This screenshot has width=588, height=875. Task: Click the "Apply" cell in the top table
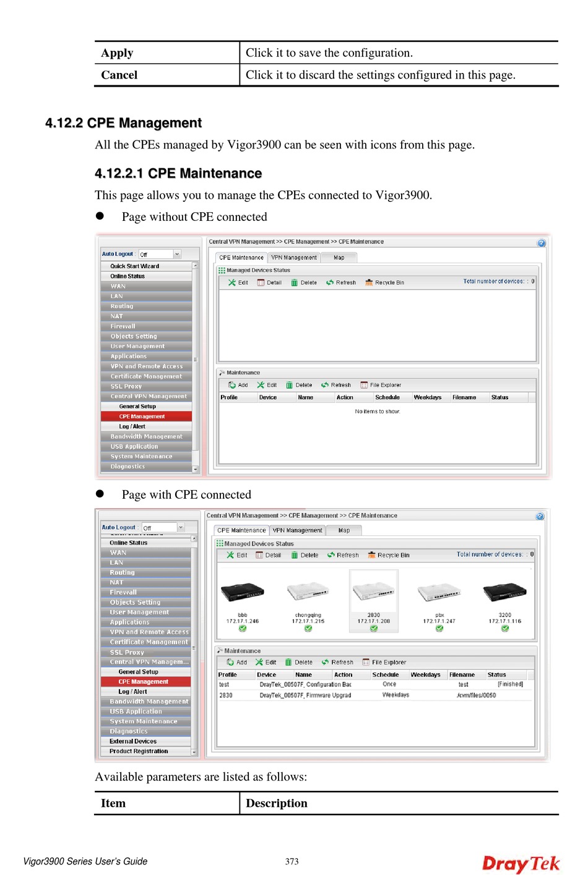[x=167, y=53]
